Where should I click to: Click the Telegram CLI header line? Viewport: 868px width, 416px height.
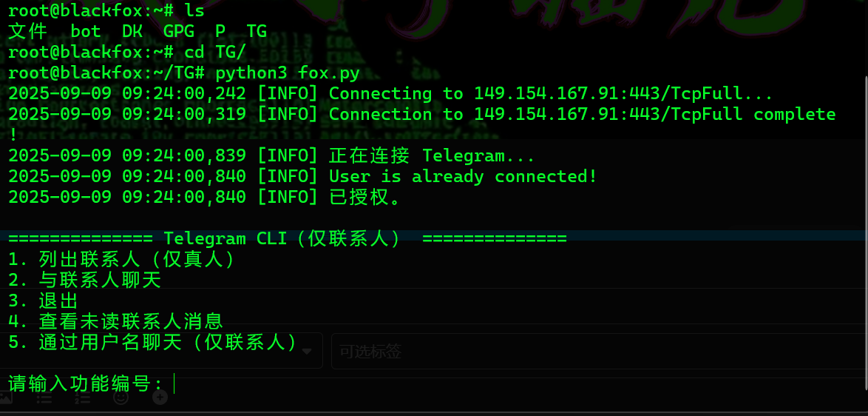(x=287, y=238)
